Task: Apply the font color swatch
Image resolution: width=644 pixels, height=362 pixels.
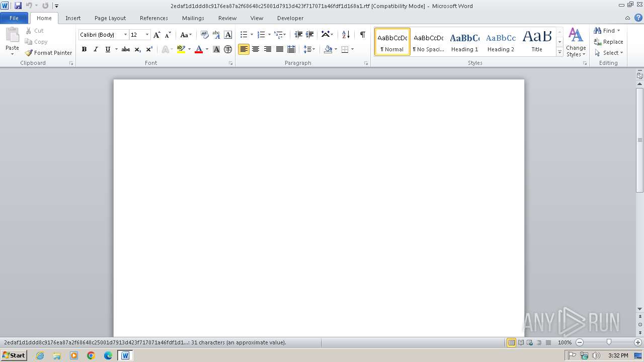Action: [199, 49]
